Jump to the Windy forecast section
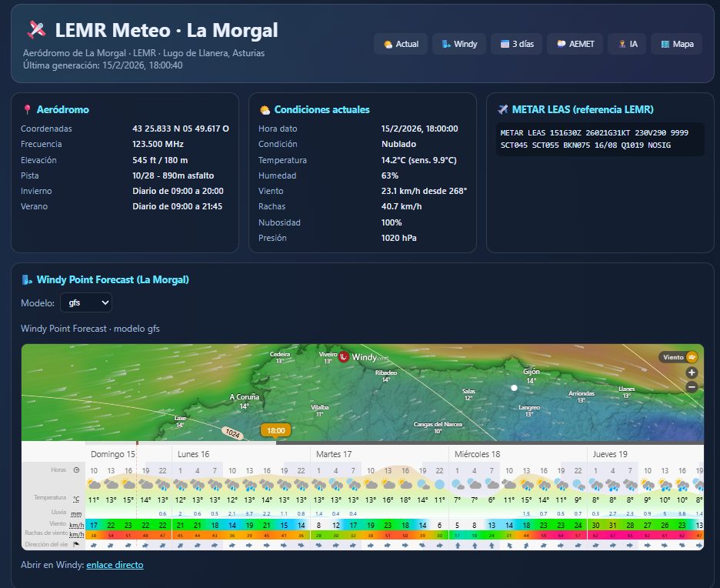Viewport: 720px width, 588px height. click(458, 44)
